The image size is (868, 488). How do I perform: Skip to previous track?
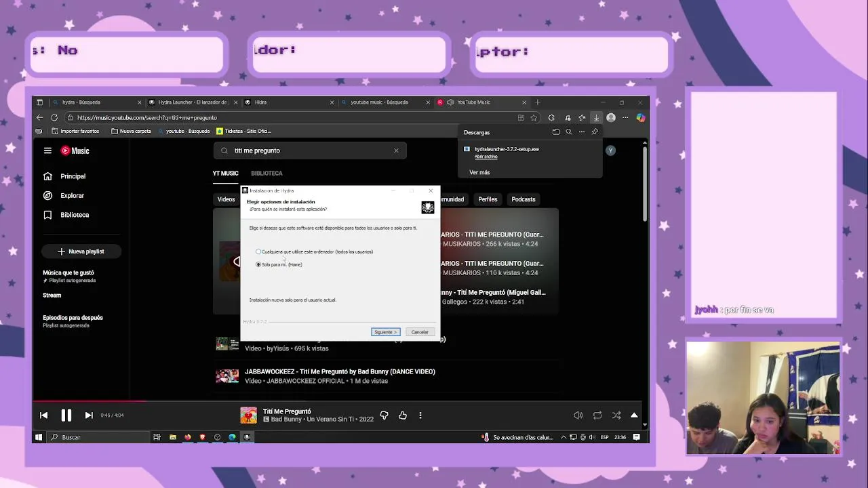point(43,415)
